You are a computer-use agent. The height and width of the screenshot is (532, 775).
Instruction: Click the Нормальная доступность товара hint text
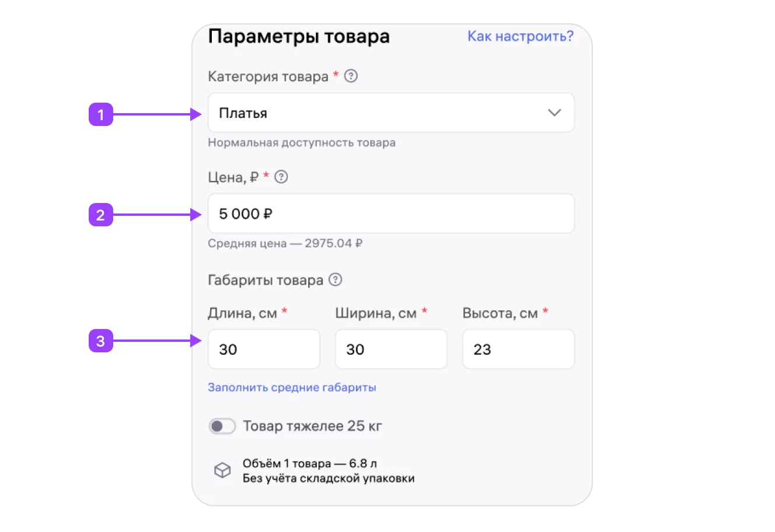click(302, 143)
